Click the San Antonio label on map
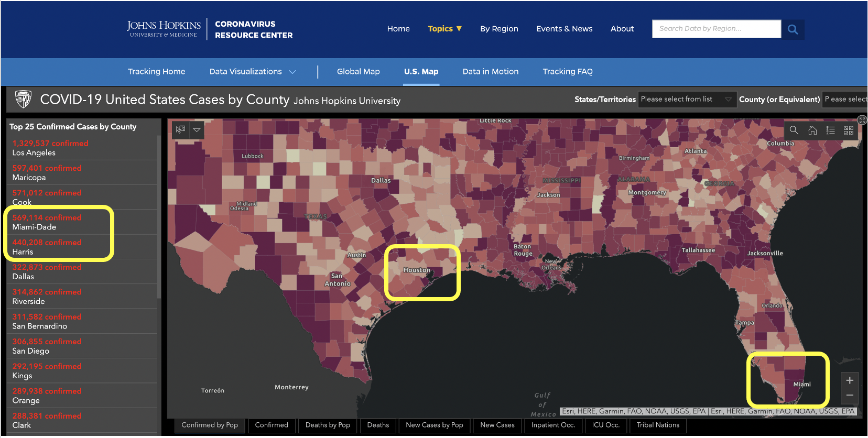The width and height of the screenshot is (868, 438). [338, 280]
